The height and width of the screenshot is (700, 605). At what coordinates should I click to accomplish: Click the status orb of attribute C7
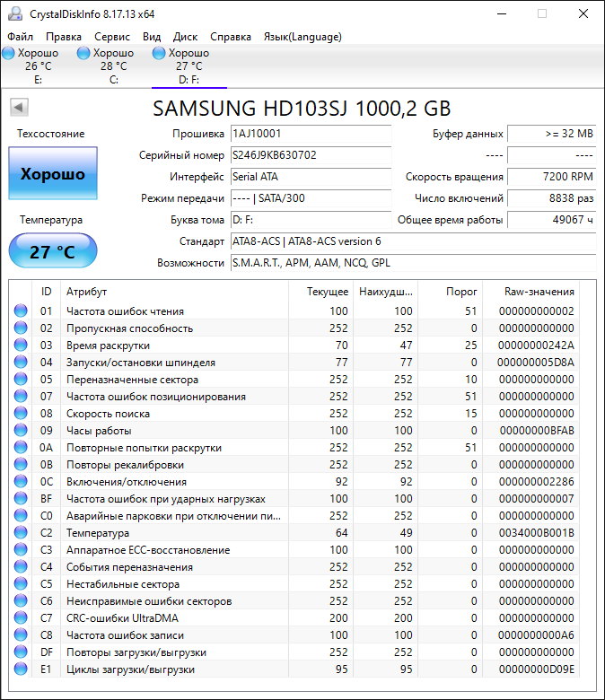21,617
